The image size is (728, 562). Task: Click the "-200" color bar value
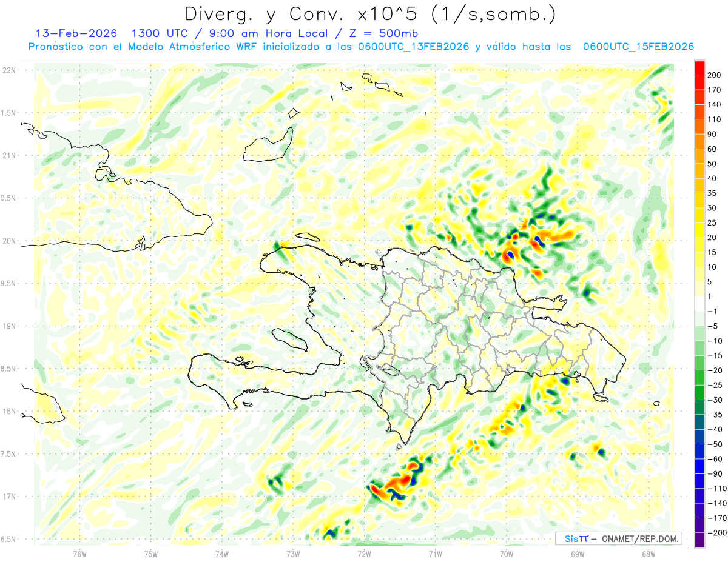pos(717,534)
